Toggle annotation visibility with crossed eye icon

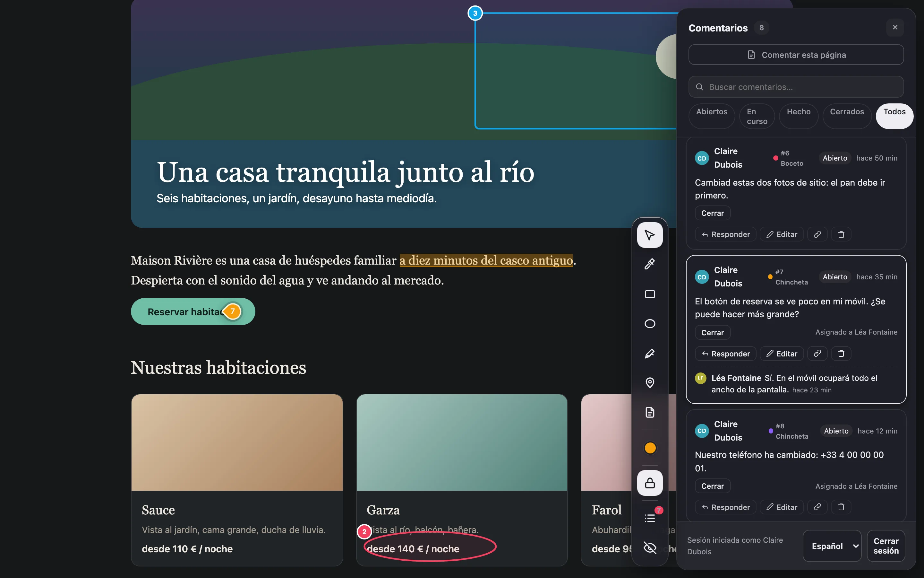(x=650, y=548)
